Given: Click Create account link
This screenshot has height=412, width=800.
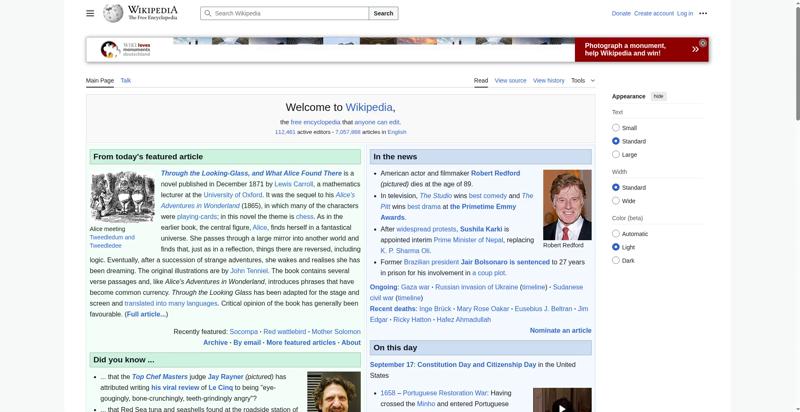Looking at the screenshot, I should [x=654, y=13].
